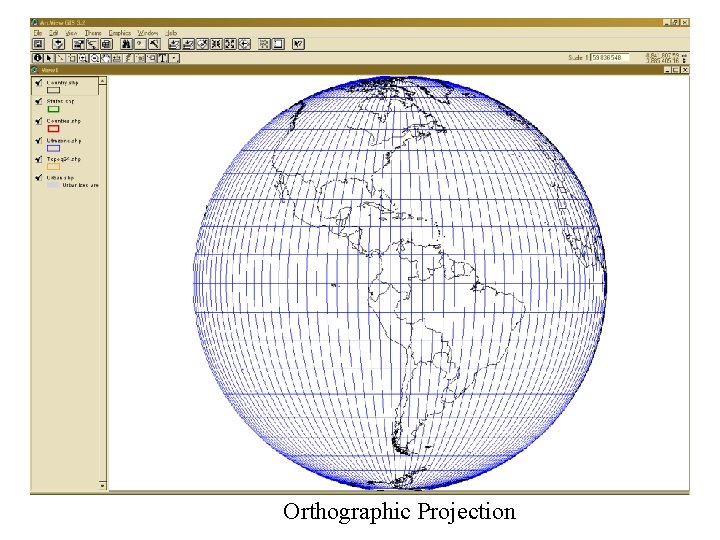Open the Help menu
The width and height of the screenshot is (720, 540).
click(x=171, y=33)
